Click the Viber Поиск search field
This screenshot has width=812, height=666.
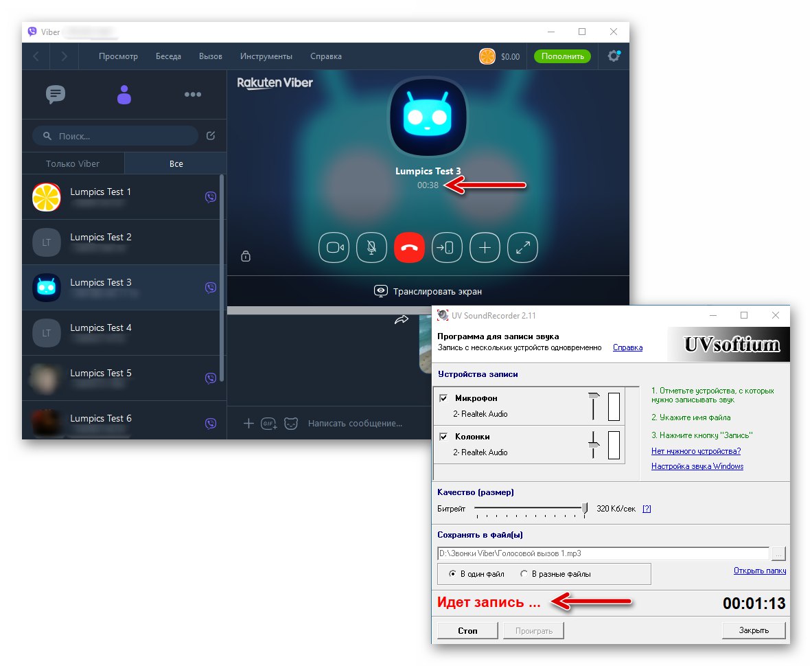(115, 136)
